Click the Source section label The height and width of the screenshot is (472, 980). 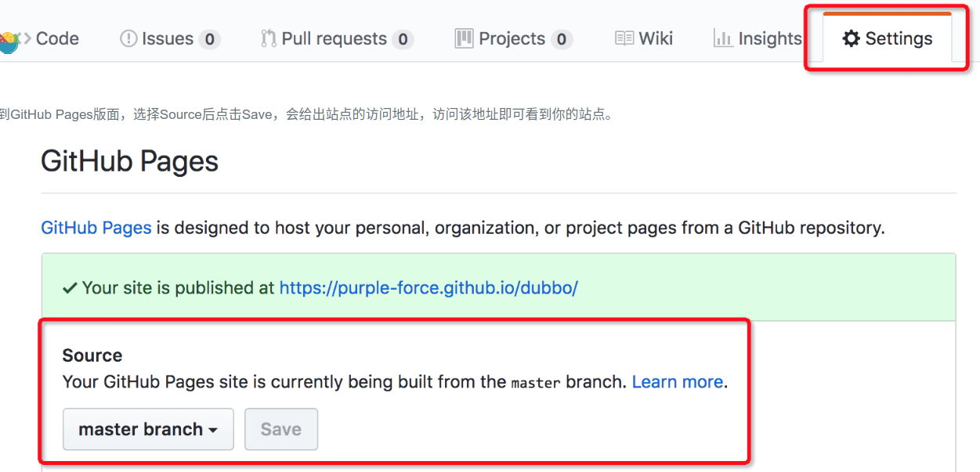tap(92, 355)
